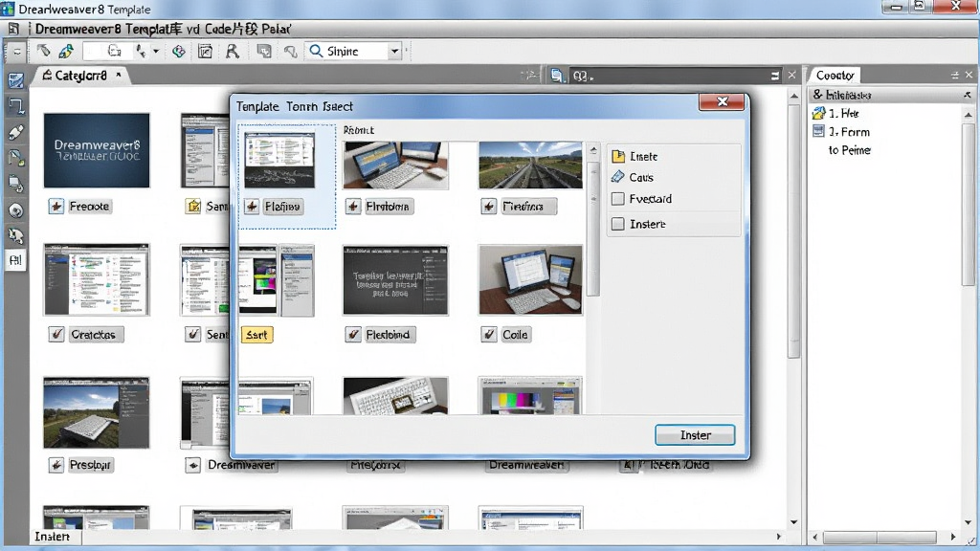Toggle the checkmark box beside Fleclomd

[353, 334]
